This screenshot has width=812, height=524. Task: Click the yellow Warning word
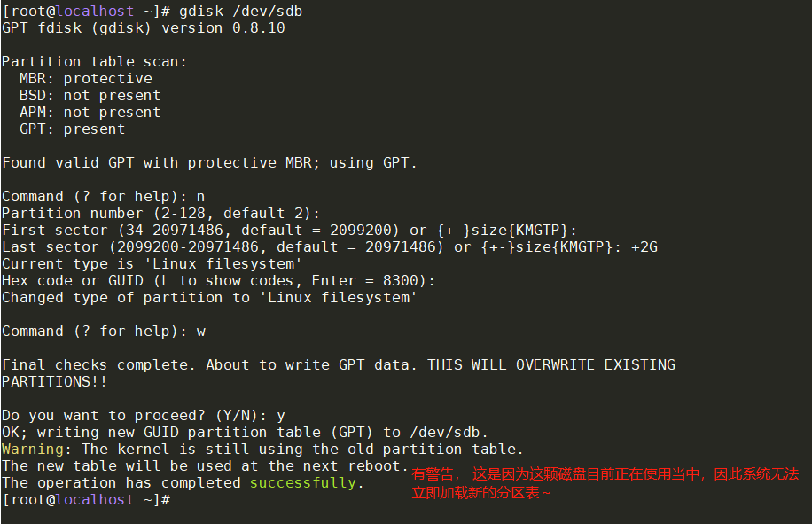(33, 449)
